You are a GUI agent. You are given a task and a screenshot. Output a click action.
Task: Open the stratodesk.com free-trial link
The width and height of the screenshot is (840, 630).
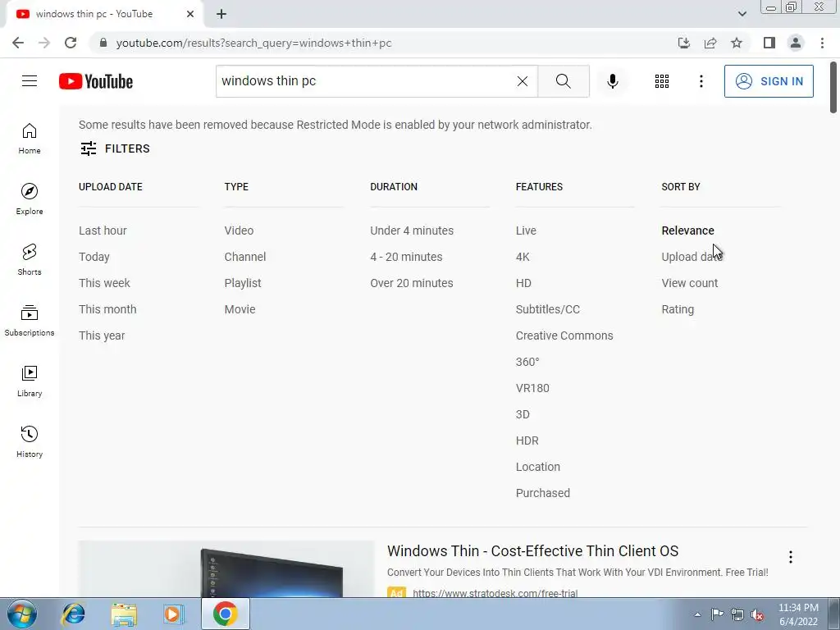click(x=495, y=593)
